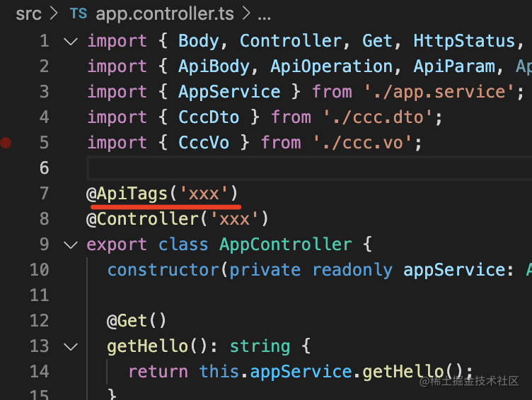Place cursor on empty line 6
Image resolution: width=532 pixels, height=400 pixels.
point(283,168)
